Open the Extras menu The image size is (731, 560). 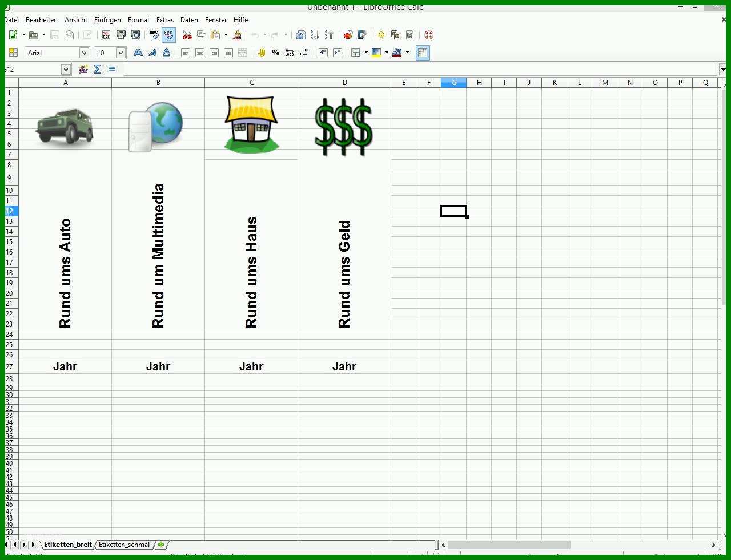pyautogui.click(x=165, y=20)
